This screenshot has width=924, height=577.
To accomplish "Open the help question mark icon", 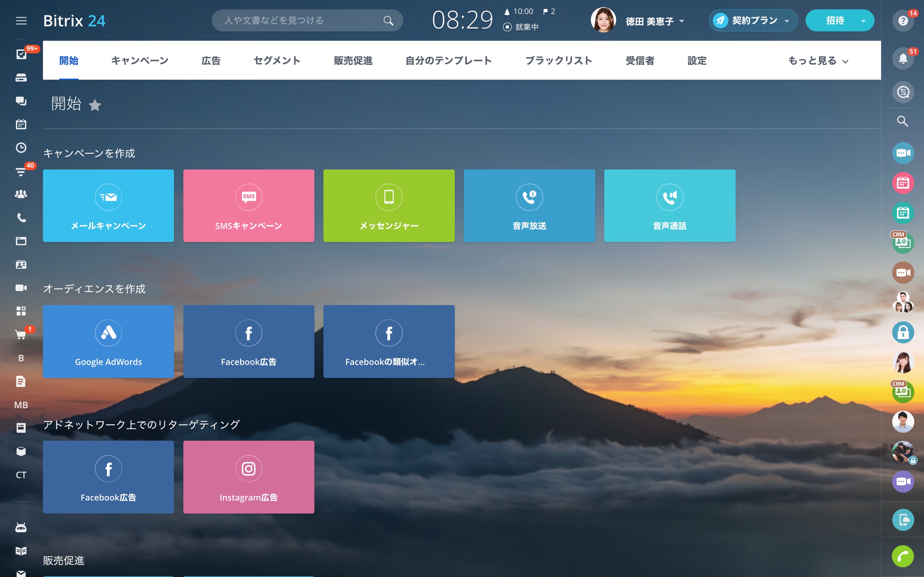I will pos(903,21).
